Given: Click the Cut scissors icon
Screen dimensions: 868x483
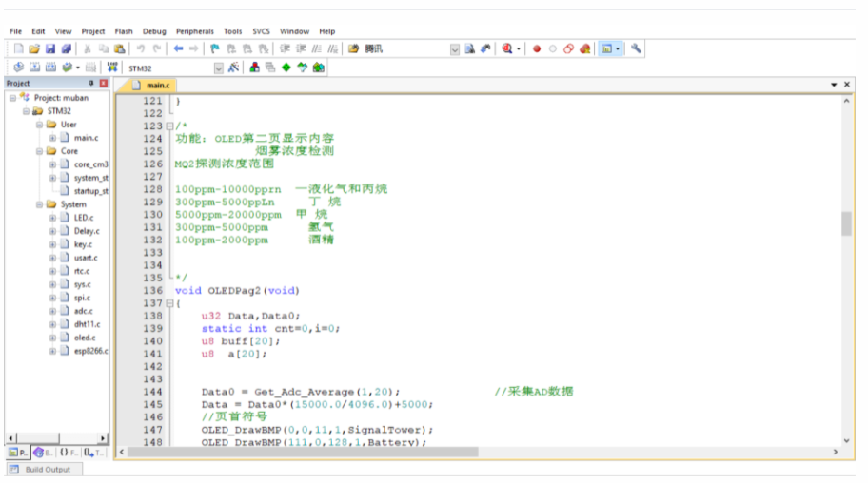Looking at the screenshot, I should tap(88, 48).
